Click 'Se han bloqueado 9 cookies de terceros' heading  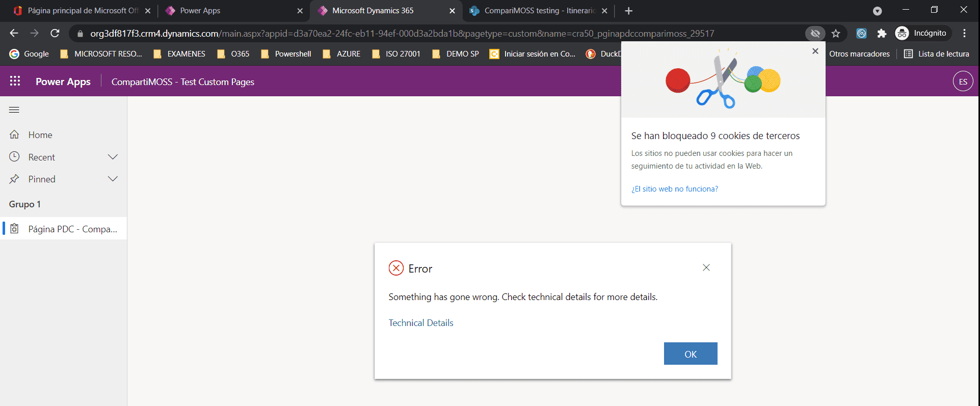716,136
